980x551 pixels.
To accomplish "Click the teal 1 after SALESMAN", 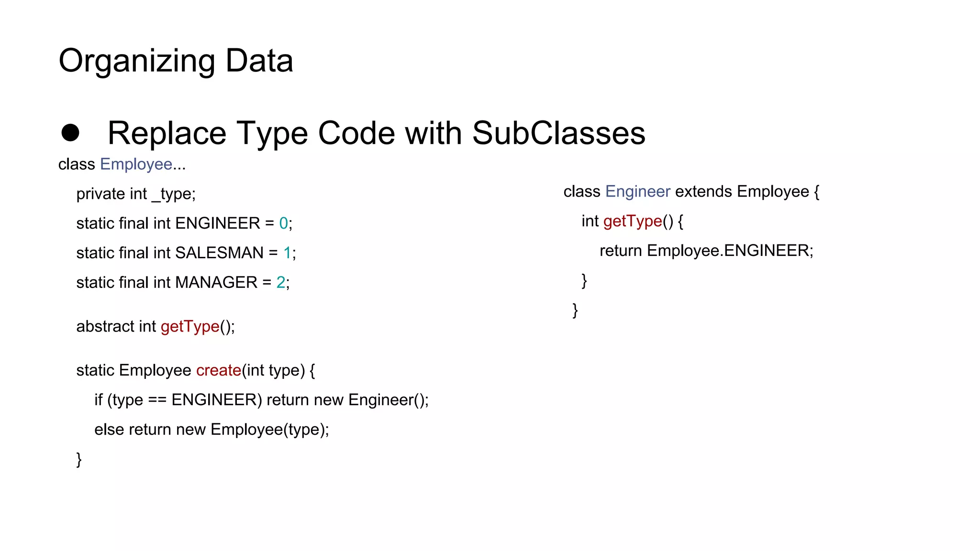I will 287,253.
